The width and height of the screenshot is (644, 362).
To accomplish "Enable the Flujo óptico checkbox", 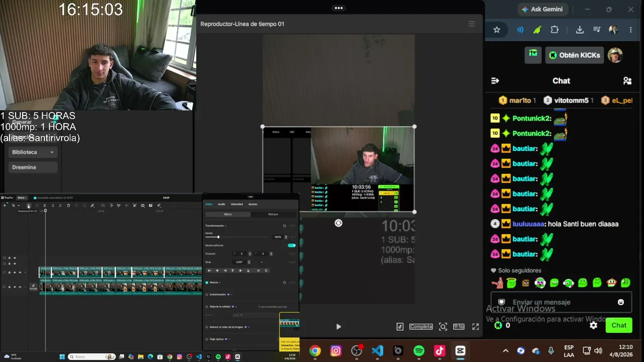I will 207,339.
